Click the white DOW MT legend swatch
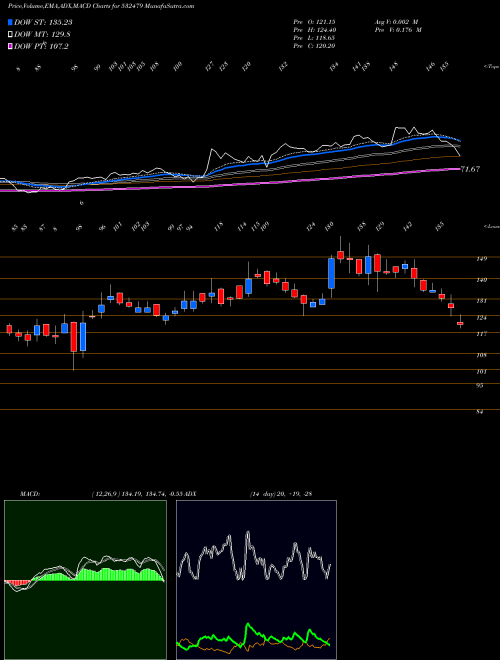The image size is (500, 660). (x=10, y=35)
